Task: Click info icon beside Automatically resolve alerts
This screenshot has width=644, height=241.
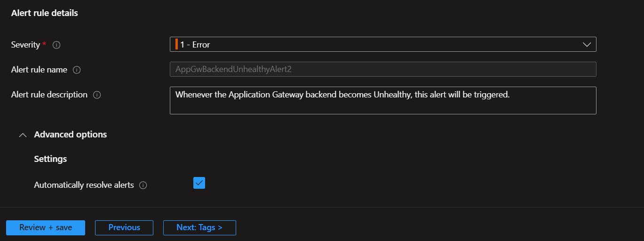Action: 143,185
